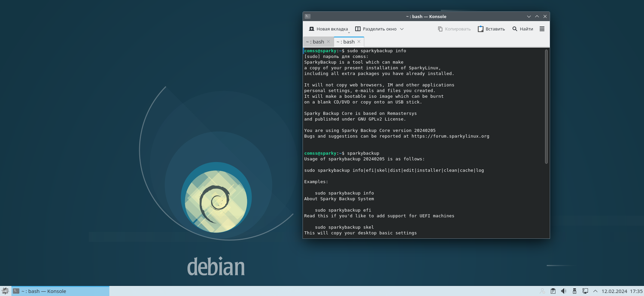Open the network connections tray icon
The height and width of the screenshot is (296, 644).
coord(585,291)
